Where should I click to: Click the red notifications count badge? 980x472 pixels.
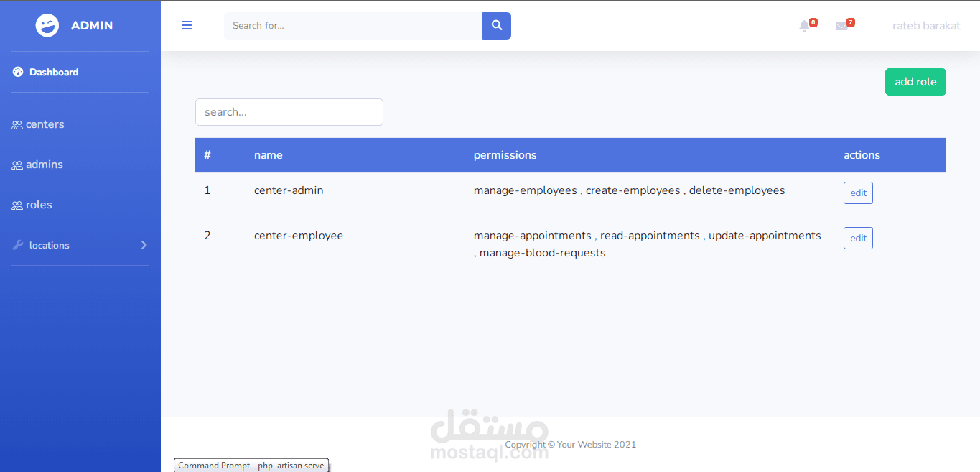tap(813, 22)
